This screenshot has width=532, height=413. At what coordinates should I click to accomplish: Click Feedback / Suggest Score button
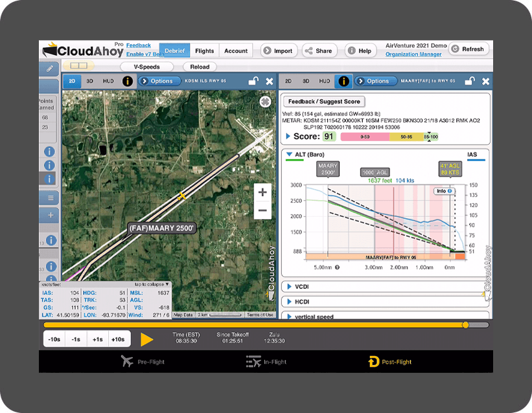click(x=324, y=102)
